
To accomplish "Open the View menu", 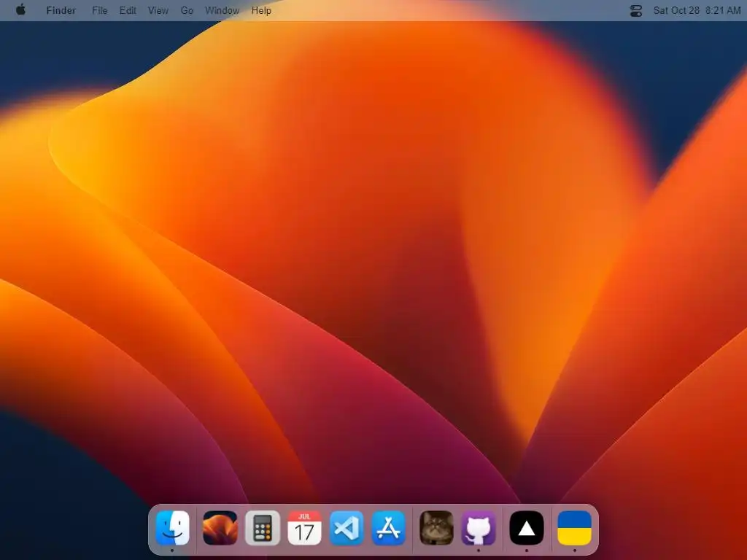I will click(158, 10).
